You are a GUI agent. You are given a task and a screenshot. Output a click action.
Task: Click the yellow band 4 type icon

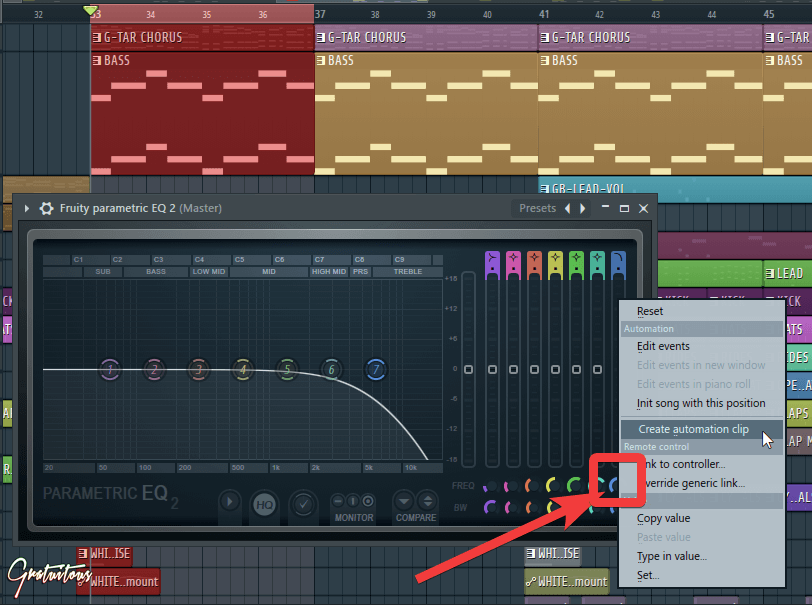[x=555, y=264]
